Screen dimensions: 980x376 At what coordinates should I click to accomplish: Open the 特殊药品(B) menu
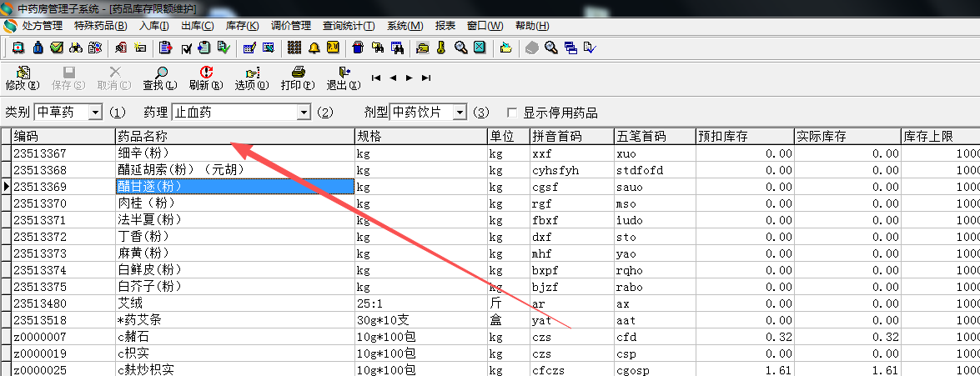(x=101, y=26)
